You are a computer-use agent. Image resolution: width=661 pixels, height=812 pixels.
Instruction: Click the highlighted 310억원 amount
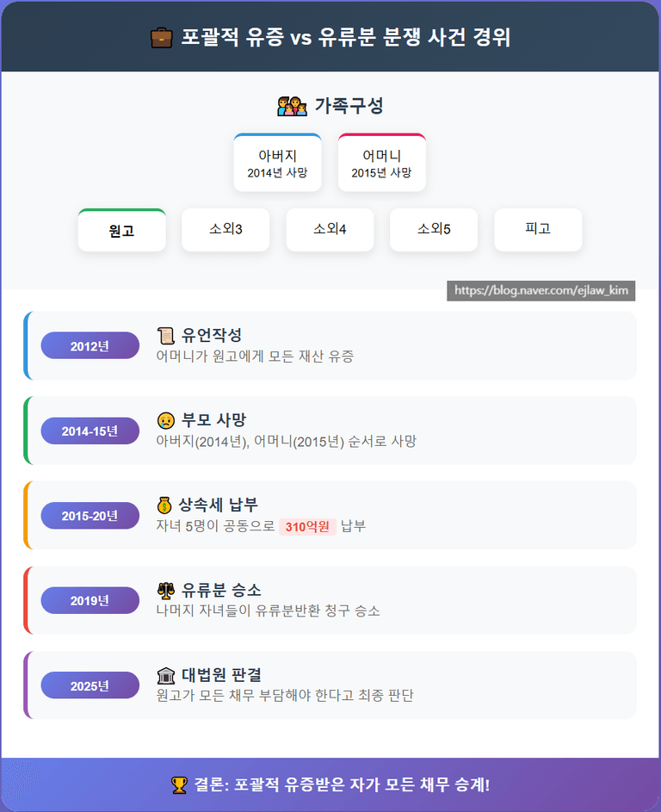[x=307, y=527]
